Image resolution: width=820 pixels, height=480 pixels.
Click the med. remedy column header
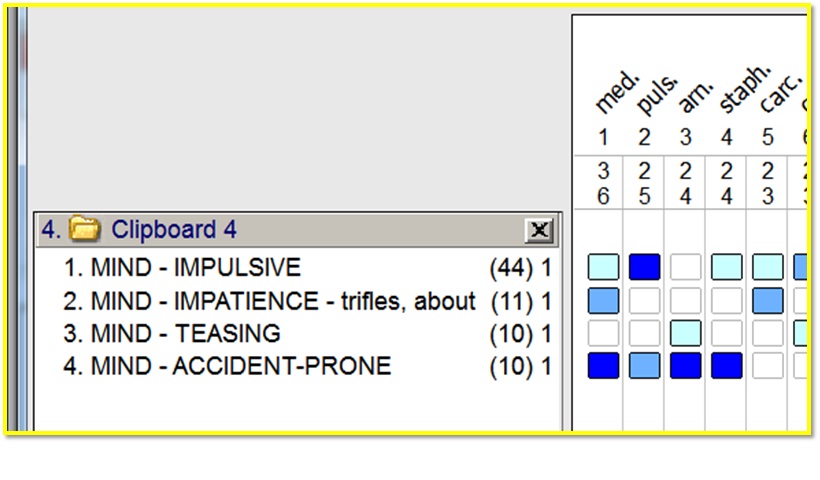tap(612, 97)
